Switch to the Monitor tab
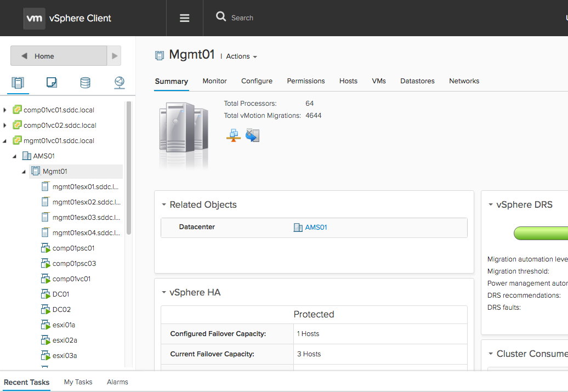Viewport: 568px width, 392px height. click(214, 81)
